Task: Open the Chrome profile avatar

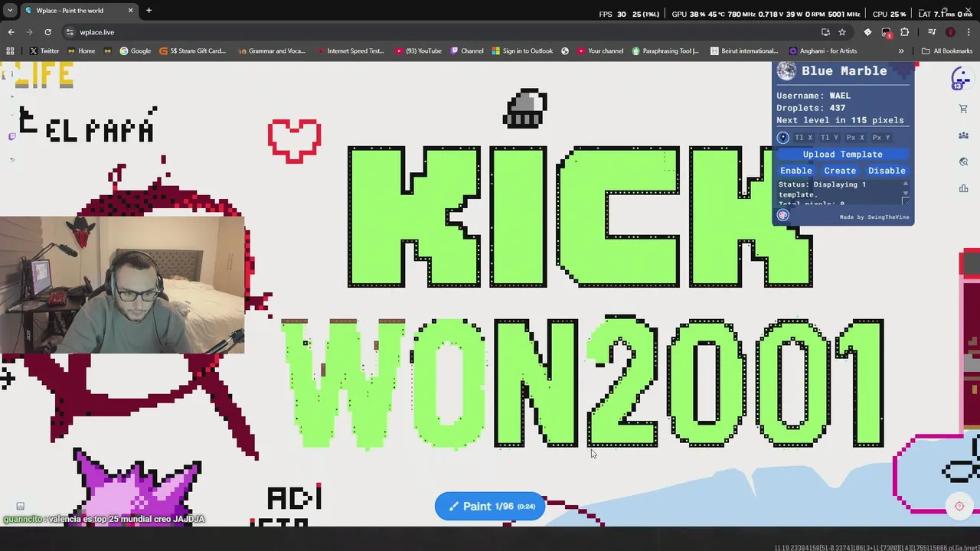Action: [950, 32]
